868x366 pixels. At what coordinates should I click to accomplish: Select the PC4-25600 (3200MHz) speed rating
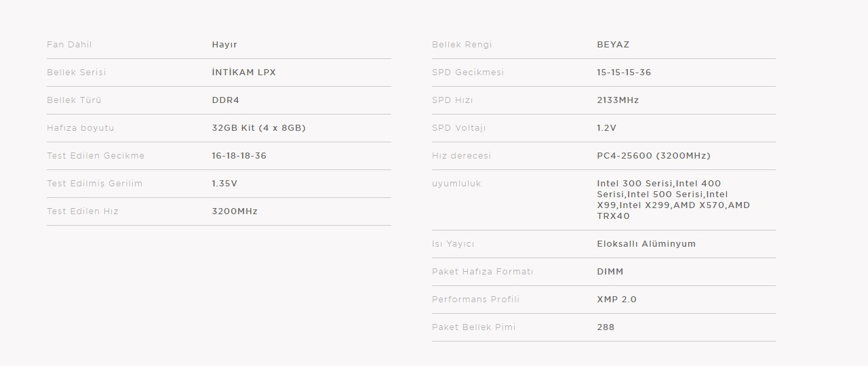click(x=654, y=156)
